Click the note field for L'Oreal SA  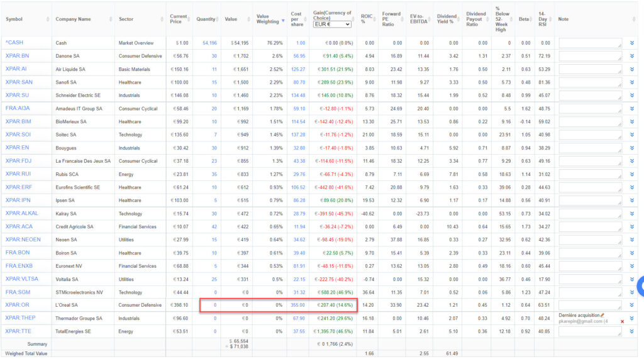coord(590,305)
